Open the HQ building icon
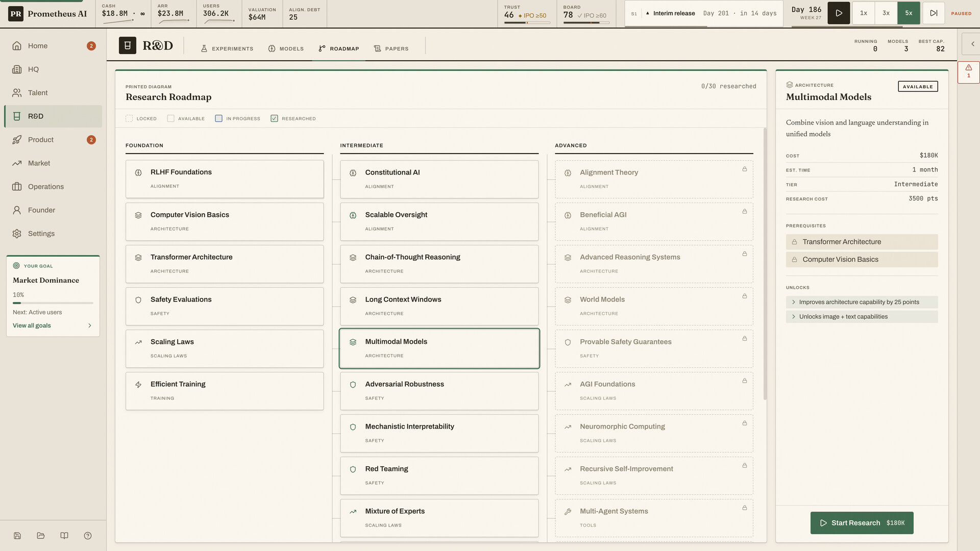Image resolution: width=980 pixels, height=551 pixels. pos(17,69)
